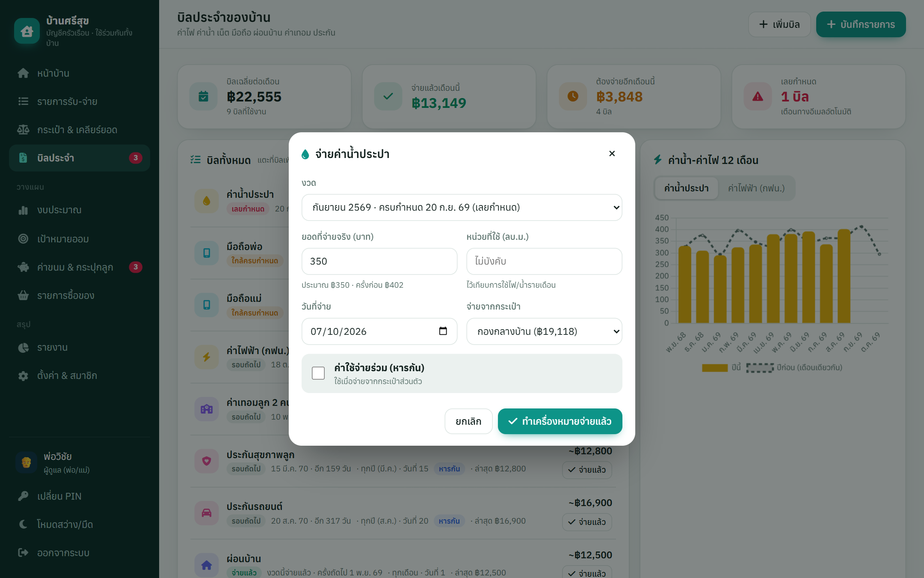Switch to ค่าไฟฟ้า (กฟน.) chart tab

point(756,188)
